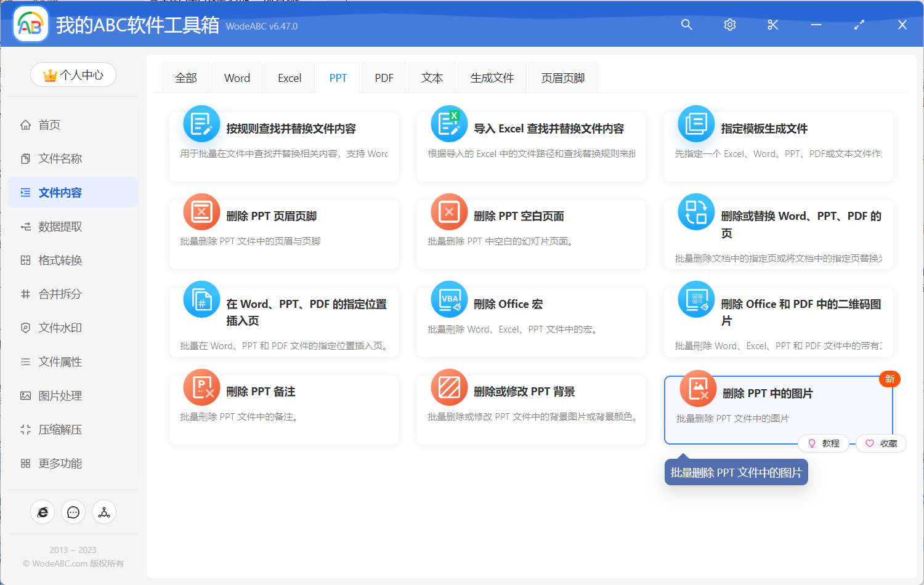Open the 删除 PPT 中的图片 tool icon
924x585 pixels.
697,389
